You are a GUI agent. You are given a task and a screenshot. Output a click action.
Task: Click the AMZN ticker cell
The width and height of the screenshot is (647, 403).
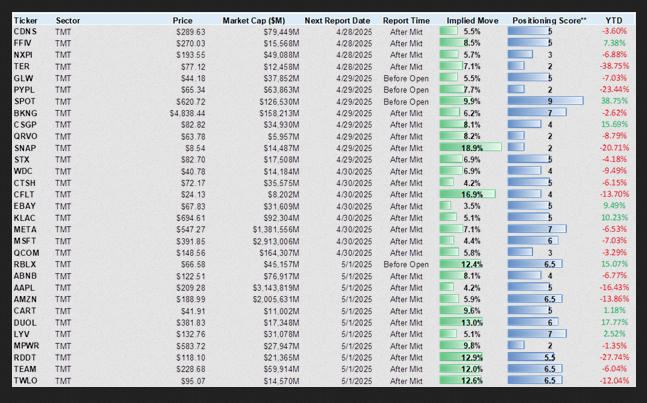pyautogui.click(x=25, y=299)
